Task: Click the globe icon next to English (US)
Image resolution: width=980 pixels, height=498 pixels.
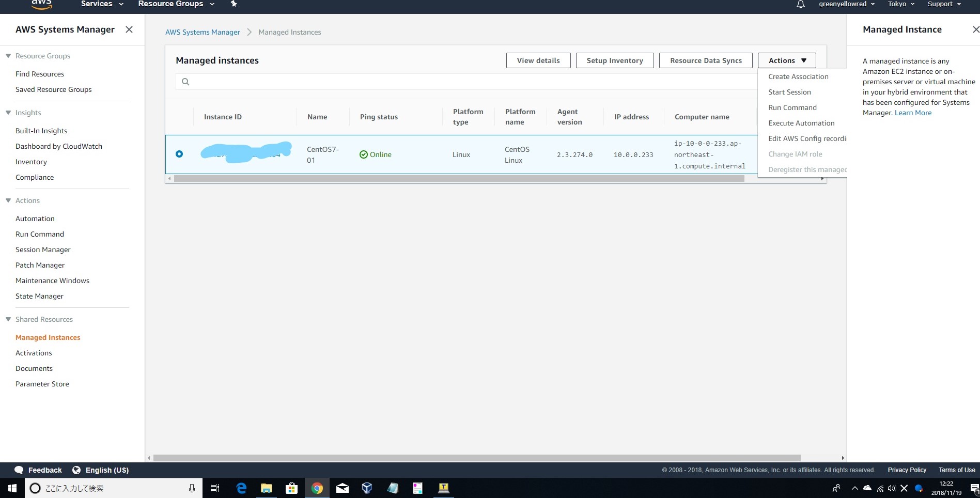Action: pyautogui.click(x=76, y=470)
